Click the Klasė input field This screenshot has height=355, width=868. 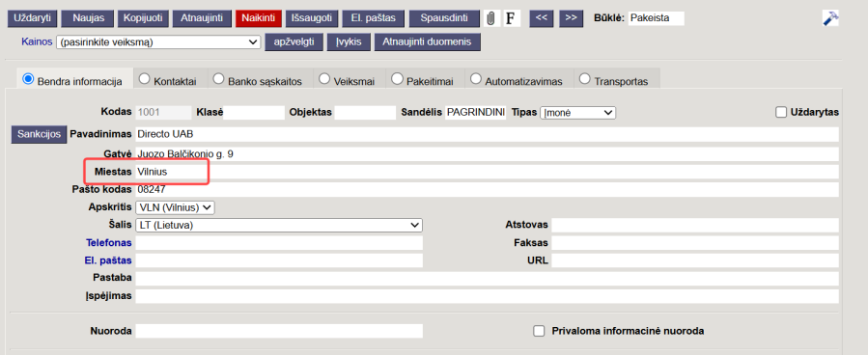pos(254,112)
